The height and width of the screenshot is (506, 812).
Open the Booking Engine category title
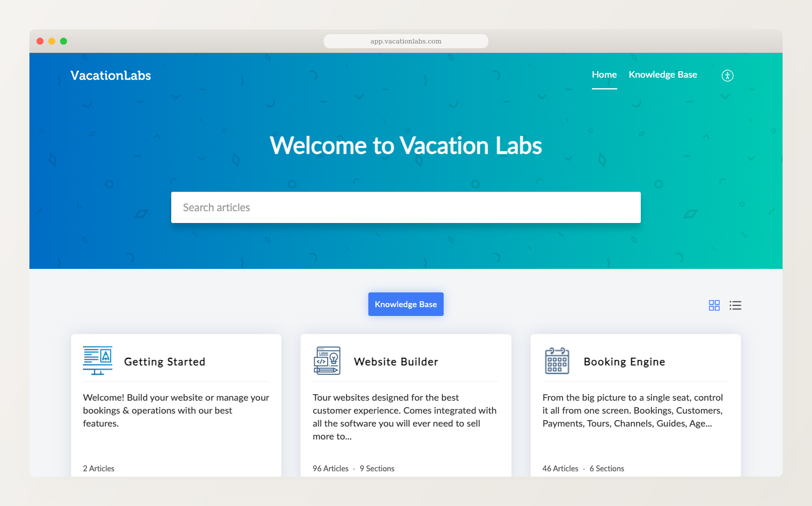pos(624,362)
